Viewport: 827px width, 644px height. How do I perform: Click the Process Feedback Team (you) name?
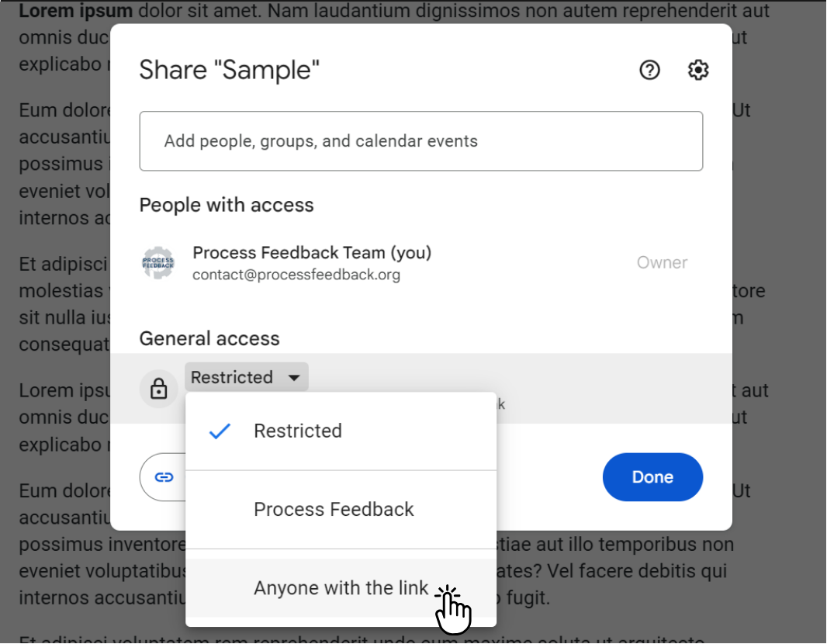pos(312,253)
